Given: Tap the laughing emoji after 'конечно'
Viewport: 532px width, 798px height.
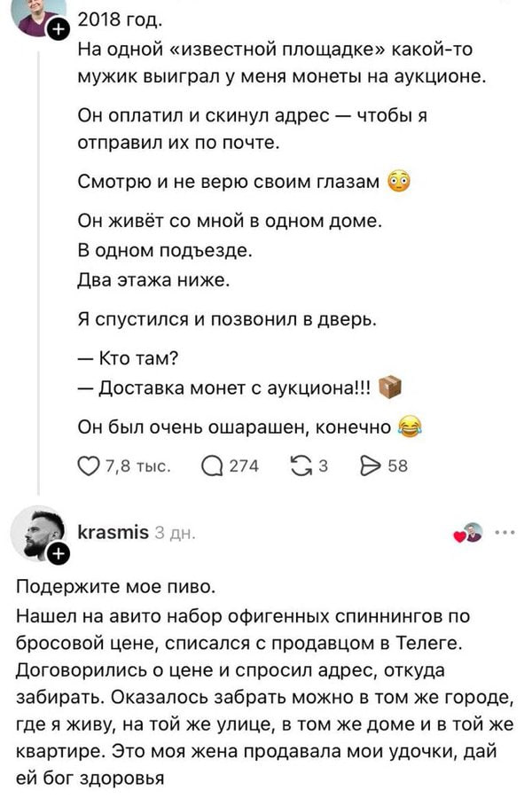Looking at the screenshot, I should (x=410, y=427).
